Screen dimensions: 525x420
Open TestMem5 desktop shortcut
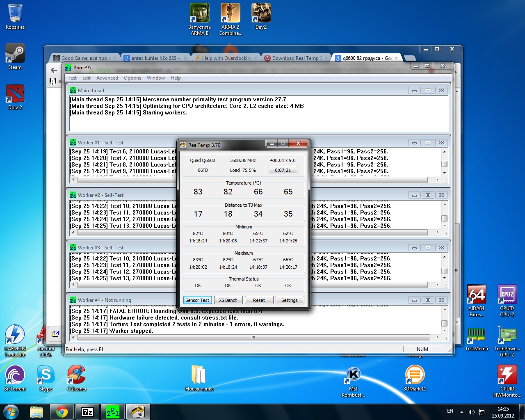(x=477, y=338)
